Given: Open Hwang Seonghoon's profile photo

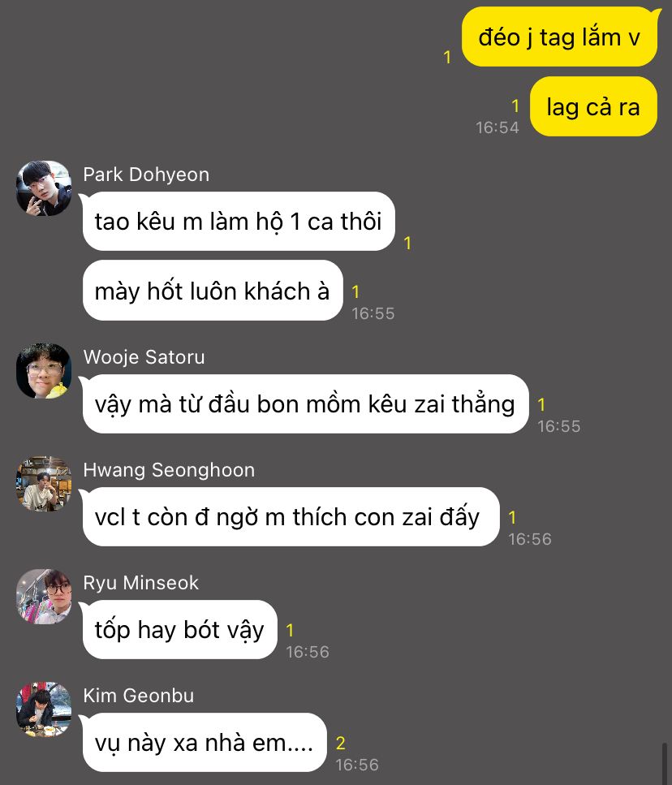Looking at the screenshot, I should (44, 484).
